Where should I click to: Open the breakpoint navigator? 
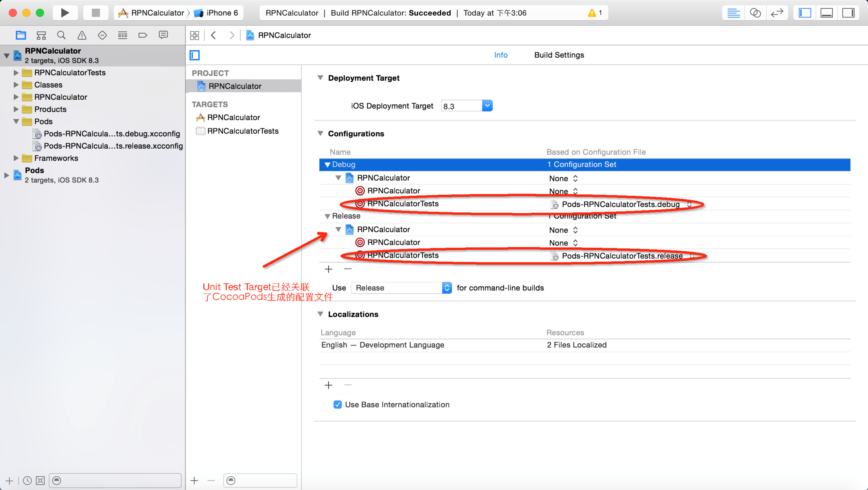143,35
